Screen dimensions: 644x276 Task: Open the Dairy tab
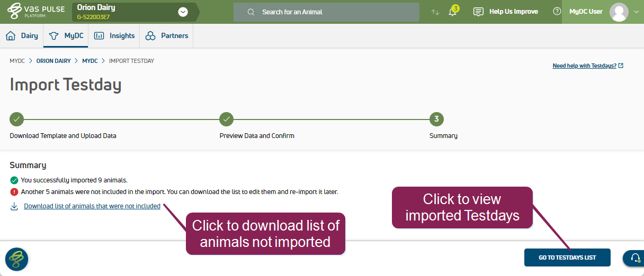pos(22,36)
